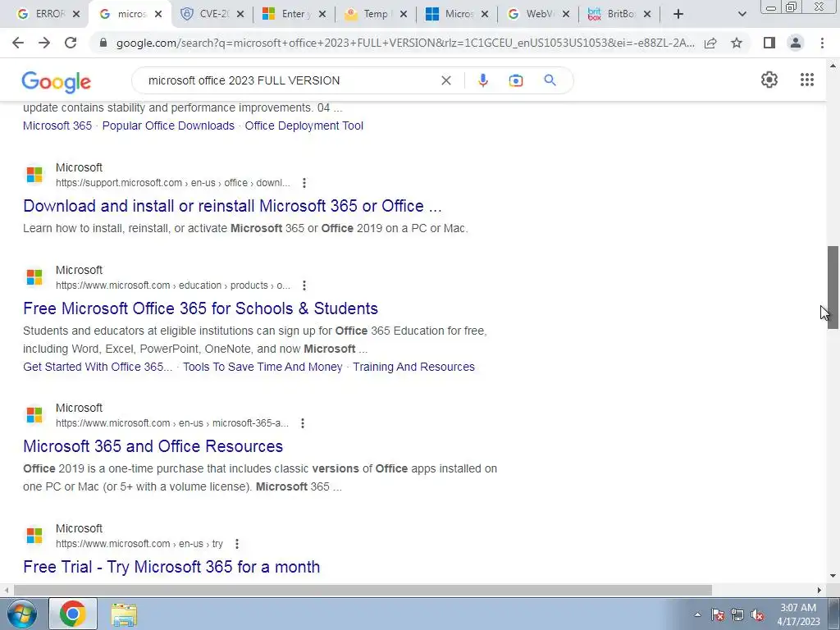Screen dimensions: 840x630
Task: Open options for the support.microsoft.com result
Action: pos(304,183)
